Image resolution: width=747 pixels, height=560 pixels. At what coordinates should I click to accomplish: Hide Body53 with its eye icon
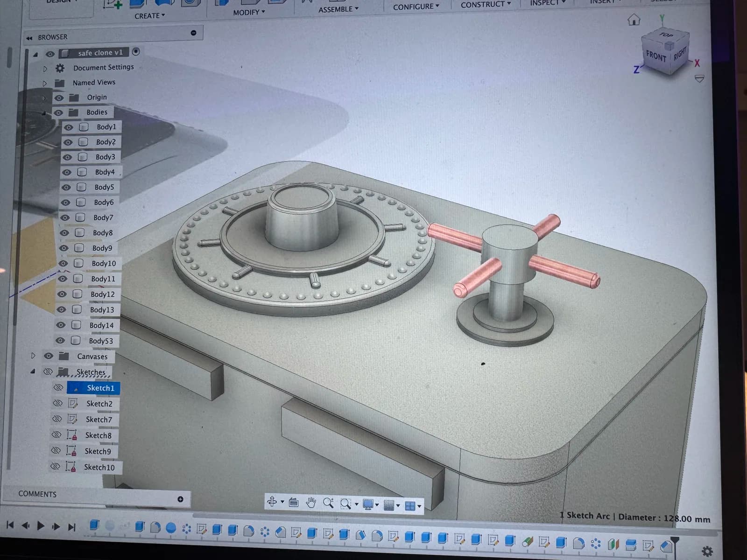pos(60,341)
